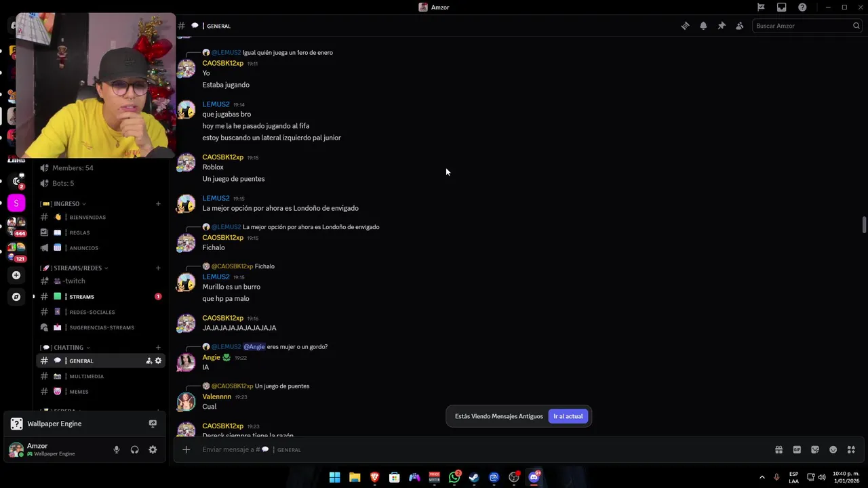Open the twitch channel
The image size is (868, 488).
tap(100, 281)
